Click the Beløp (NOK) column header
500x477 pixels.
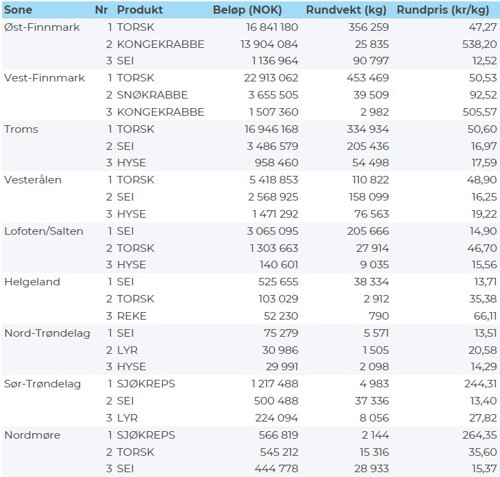(x=247, y=10)
